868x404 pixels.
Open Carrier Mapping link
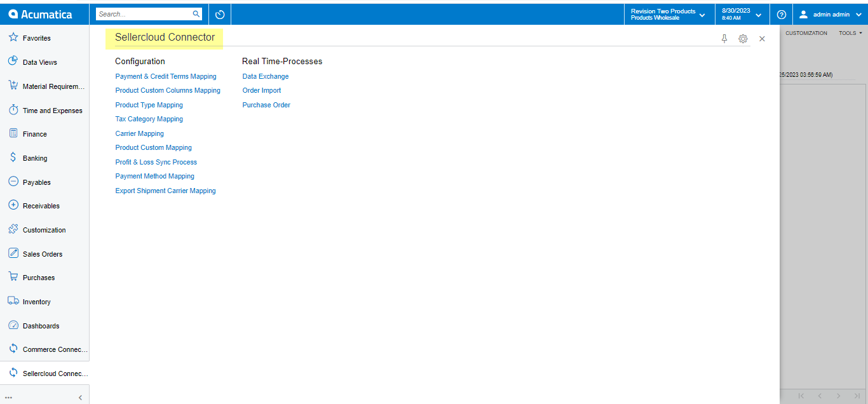point(139,133)
